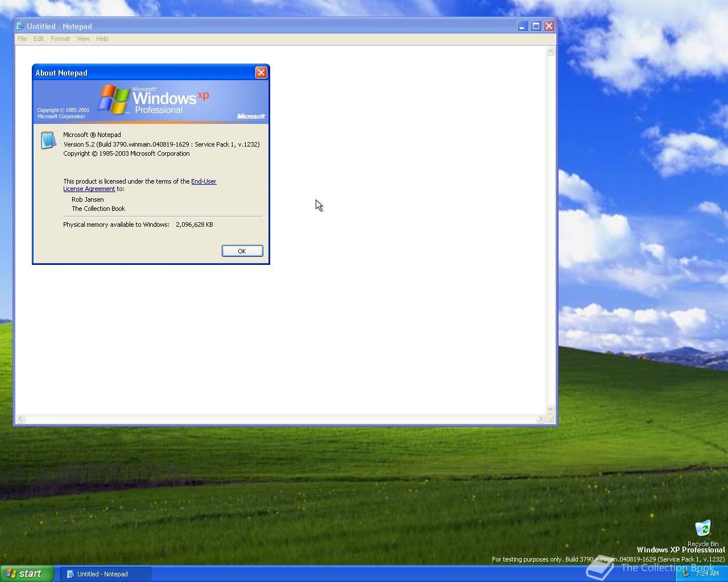Click the vertical scrollbar up arrow
The width and height of the screenshot is (728, 582).
click(550, 51)
